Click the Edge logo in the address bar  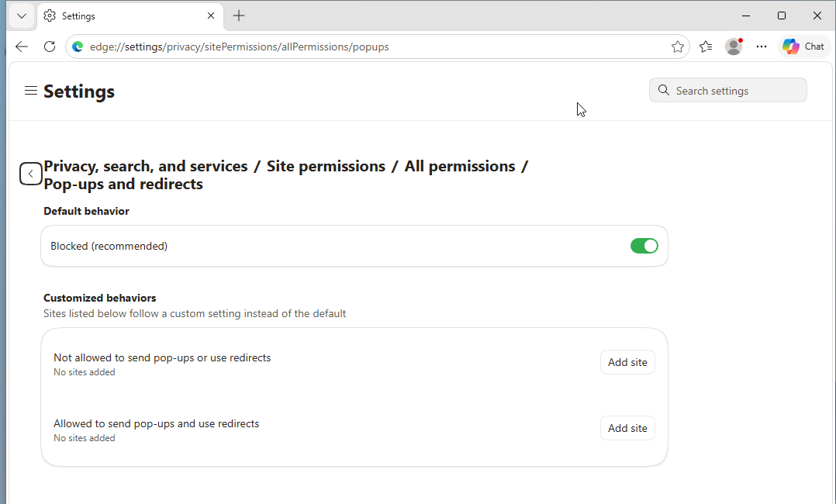point(78,47)
